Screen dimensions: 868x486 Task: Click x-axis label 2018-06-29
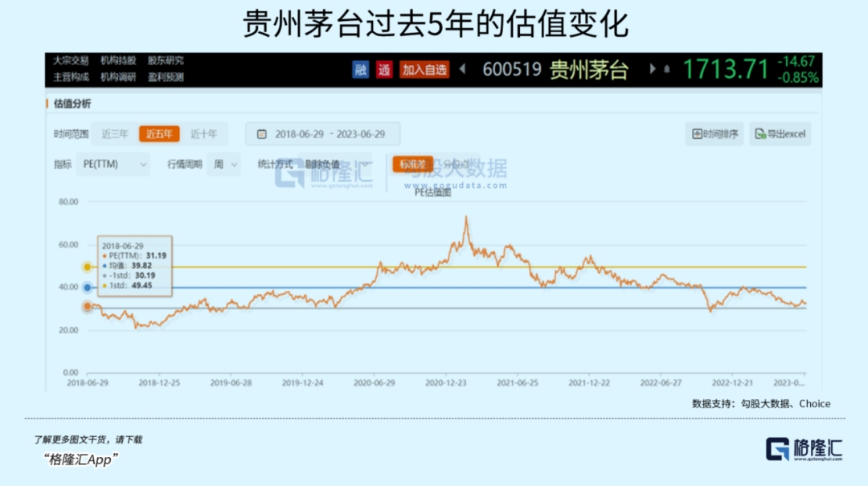pos(88,383)
